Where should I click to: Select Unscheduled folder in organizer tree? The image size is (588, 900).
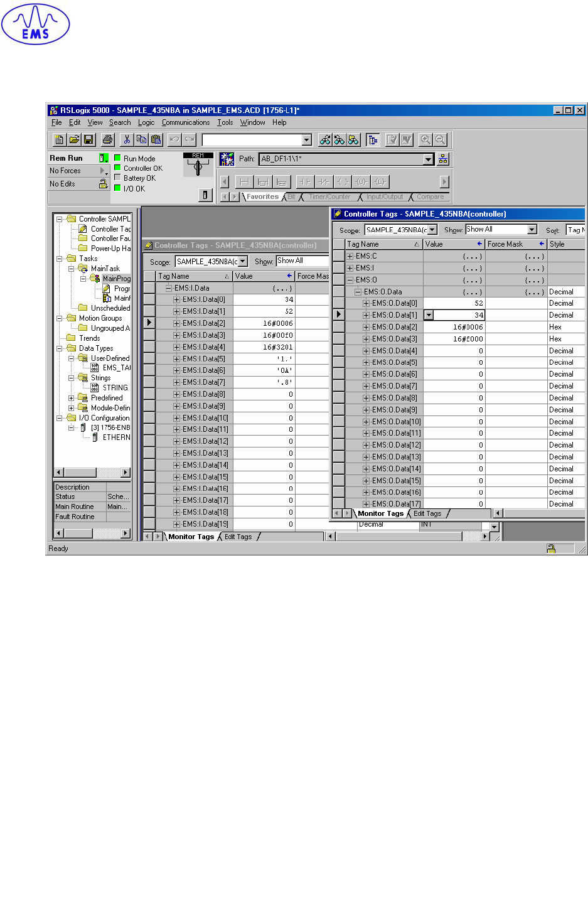point(110,308)
